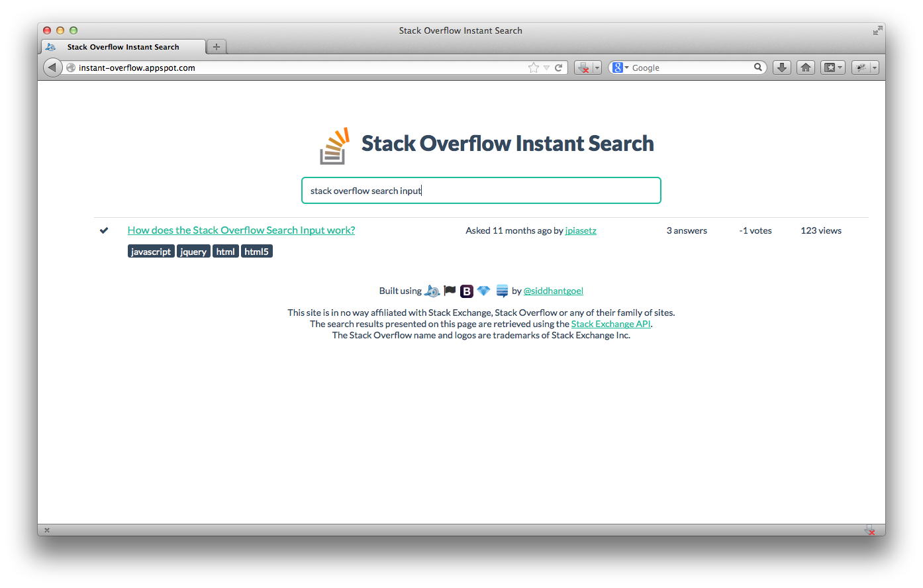Open the bookmarks star menu button
This screenshot has height=588, width=923.
pyautogui.click(x=833, y=68)
